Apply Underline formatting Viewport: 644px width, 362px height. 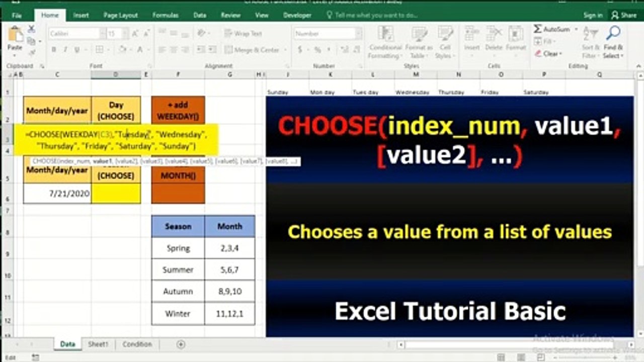77,49
